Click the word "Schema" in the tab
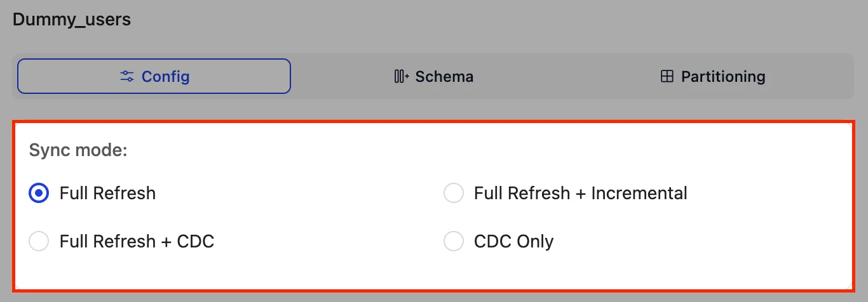Screen dimensions: 868x302 [x=444, y=77]
